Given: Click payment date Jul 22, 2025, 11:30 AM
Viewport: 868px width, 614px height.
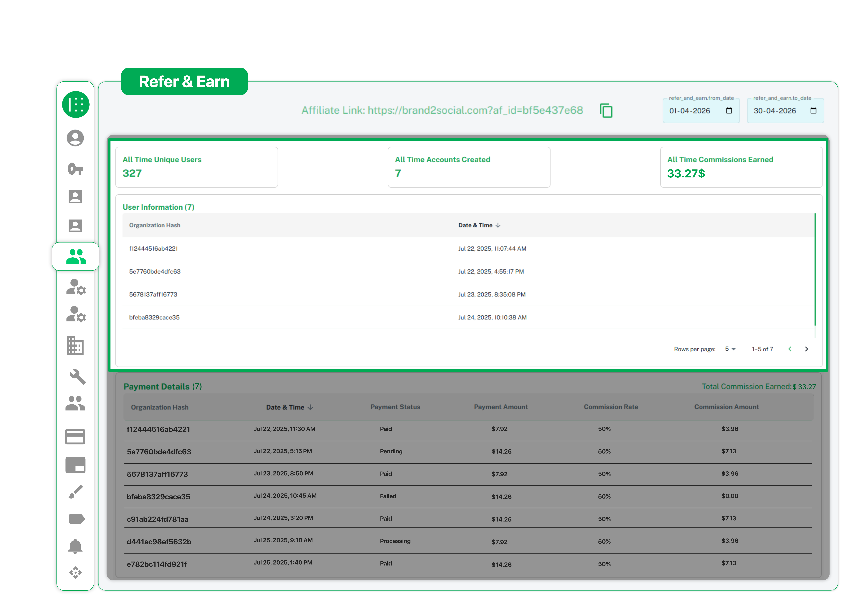Looking at the screenshot, I should 284,429.
